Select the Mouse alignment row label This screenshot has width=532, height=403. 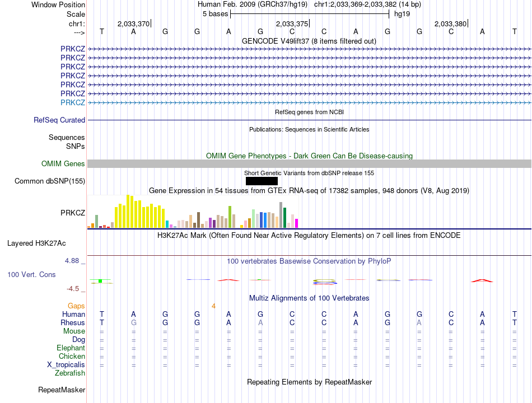74,331
